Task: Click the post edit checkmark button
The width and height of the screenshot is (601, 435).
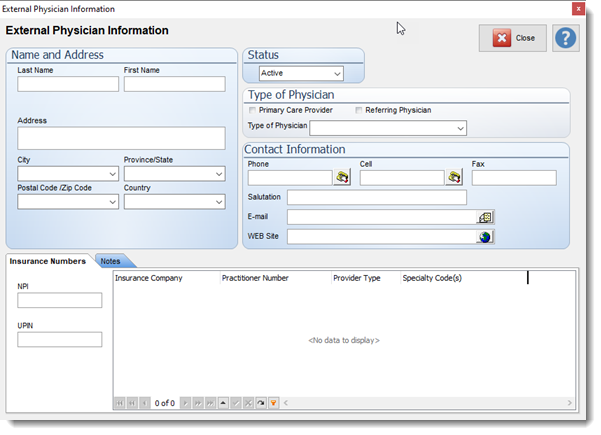Action: (x=236, y=403)
